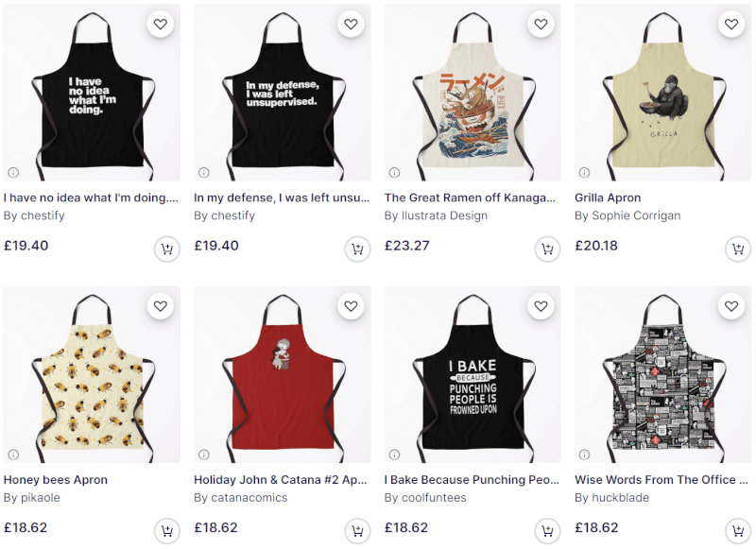Toggle heart on Grilla Apron
The height and width of the screenshot is (549, 756).
(x=731, y=24)
